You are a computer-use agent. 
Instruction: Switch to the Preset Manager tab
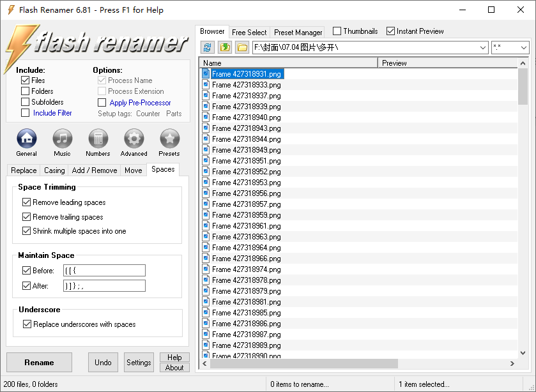[x=298, y=32]
